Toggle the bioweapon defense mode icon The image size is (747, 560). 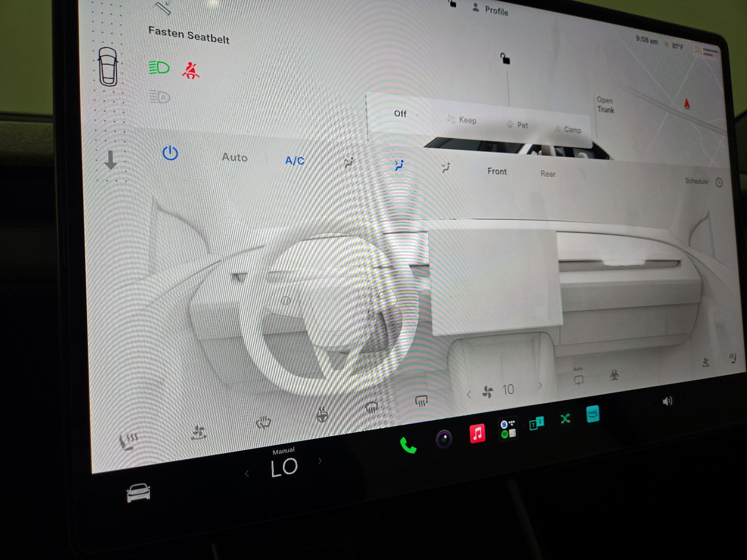coord(614,375)
